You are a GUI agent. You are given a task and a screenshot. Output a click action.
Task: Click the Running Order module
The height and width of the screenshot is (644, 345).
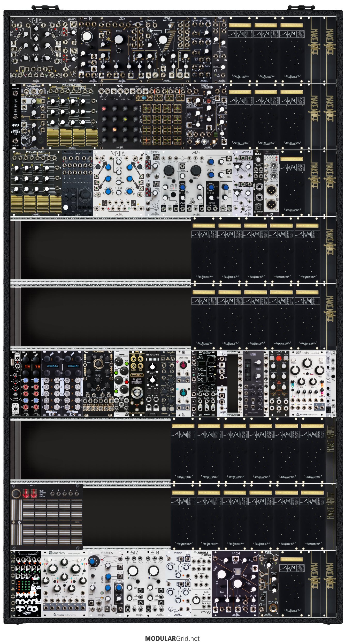tap(168, 383)
